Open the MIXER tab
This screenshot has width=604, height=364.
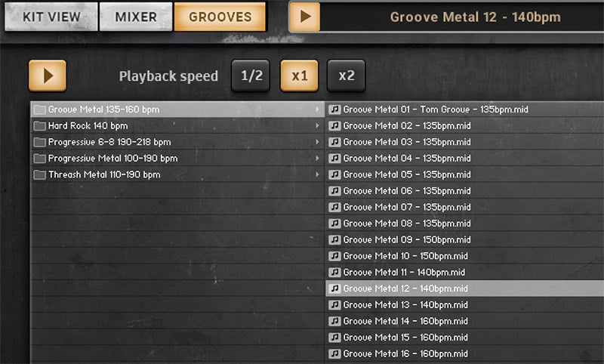(x=136, y=17)
